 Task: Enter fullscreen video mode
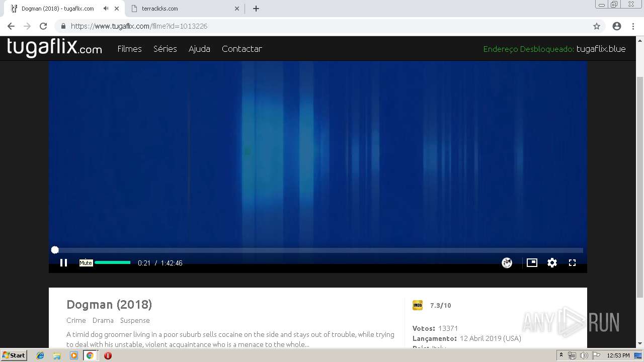[572, 262]
